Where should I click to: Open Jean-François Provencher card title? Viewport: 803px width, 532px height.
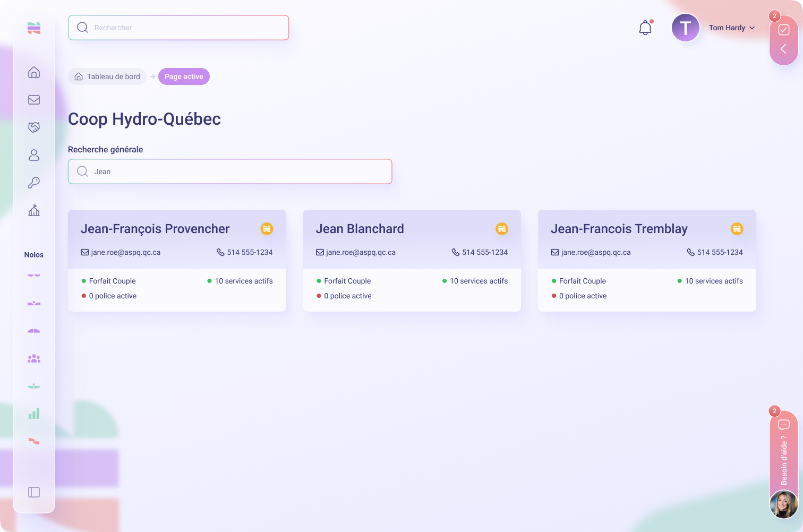(155, 229)
